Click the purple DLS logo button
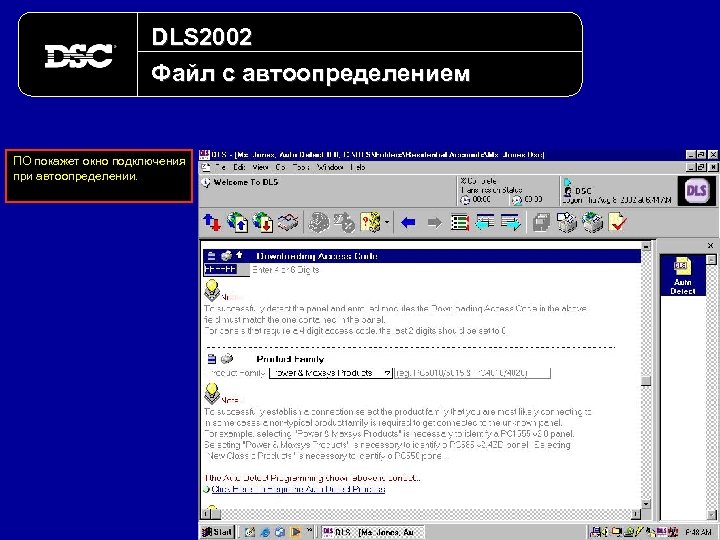Image resolution: width=720 pixels, height=540 pixels. pyautogui.click(x=696, y=190)
